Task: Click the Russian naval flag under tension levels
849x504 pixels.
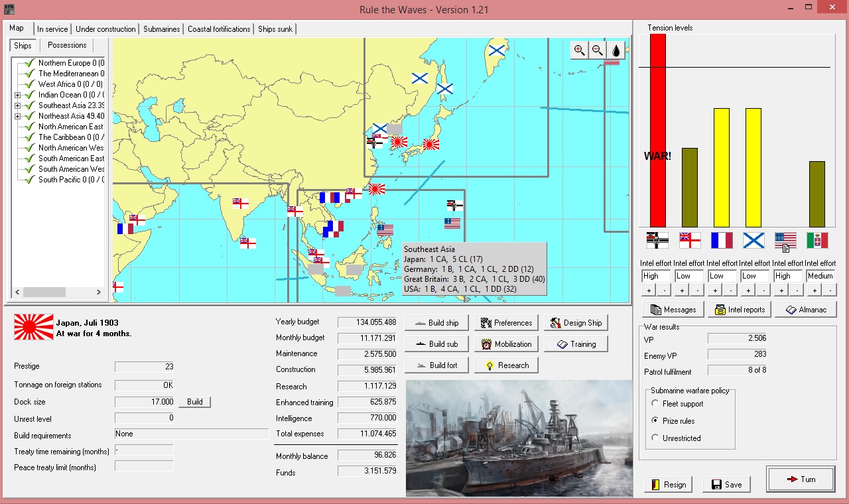Action: (753, 239)
